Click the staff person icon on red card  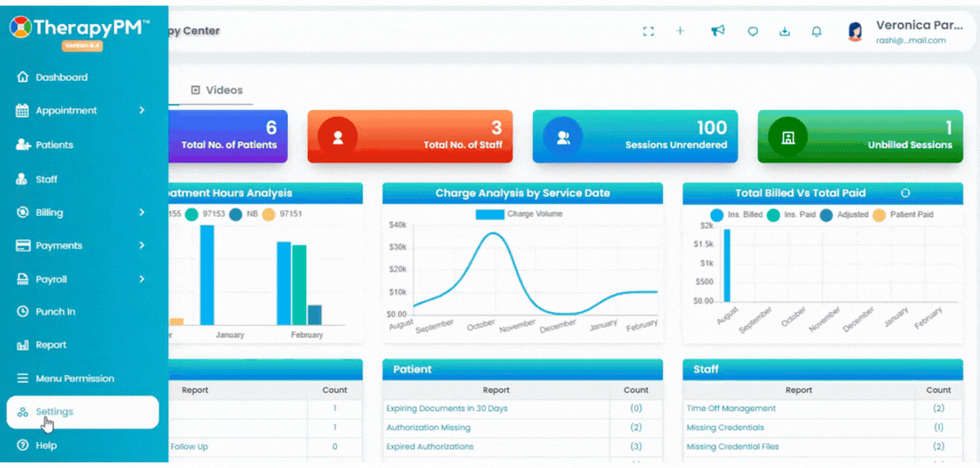tap(338, 137)
